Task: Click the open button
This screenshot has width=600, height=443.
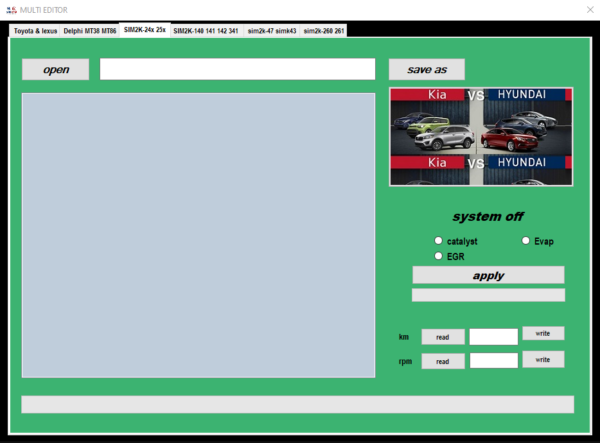Action: pos(56,69)
